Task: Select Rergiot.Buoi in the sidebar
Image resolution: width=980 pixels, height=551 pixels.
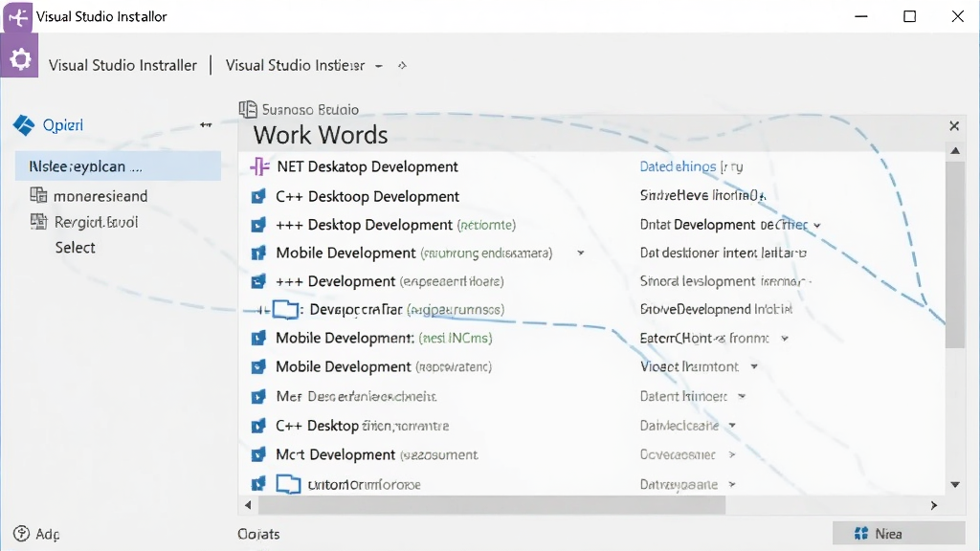Action: (97, 222)
